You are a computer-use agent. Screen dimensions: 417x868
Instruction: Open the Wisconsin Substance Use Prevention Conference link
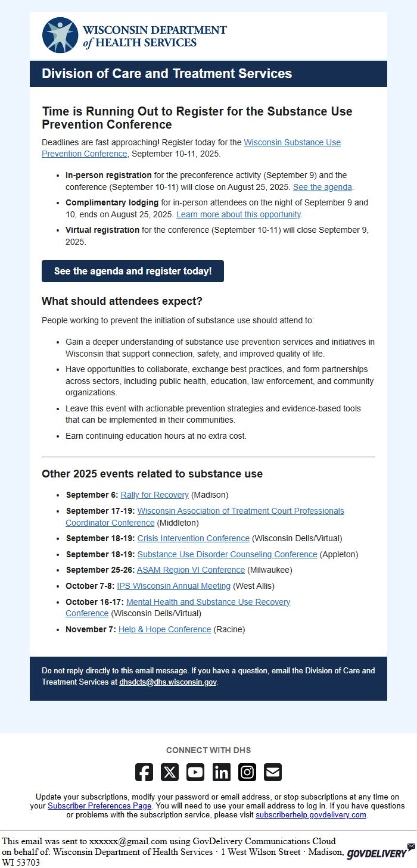[x=292, y=142]
